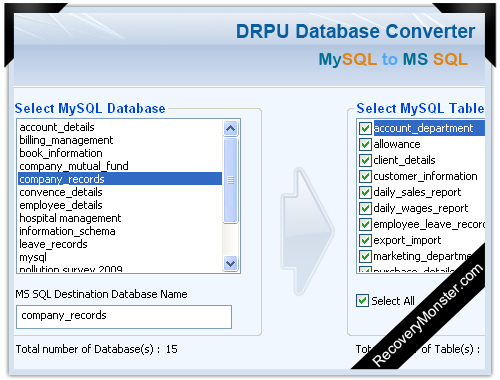Uncheck customer_information table checkbox

[365, 176]
